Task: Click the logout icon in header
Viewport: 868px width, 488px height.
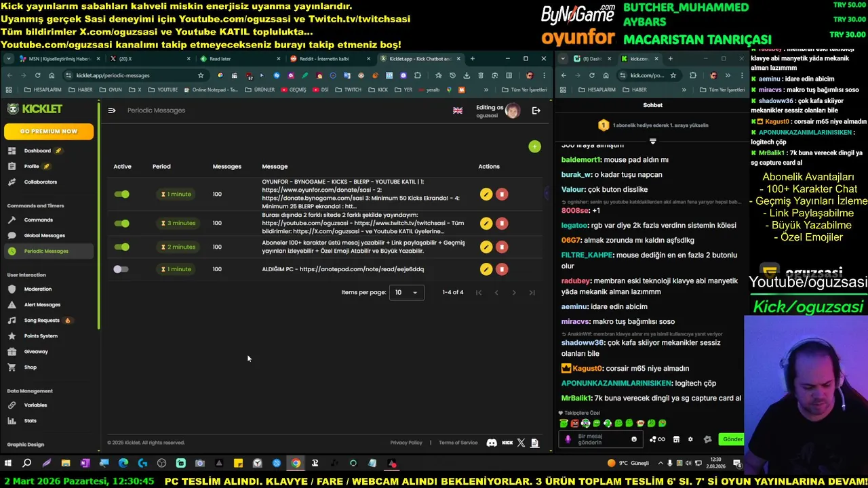Action: pyautogui.click(x=536, y=110)
